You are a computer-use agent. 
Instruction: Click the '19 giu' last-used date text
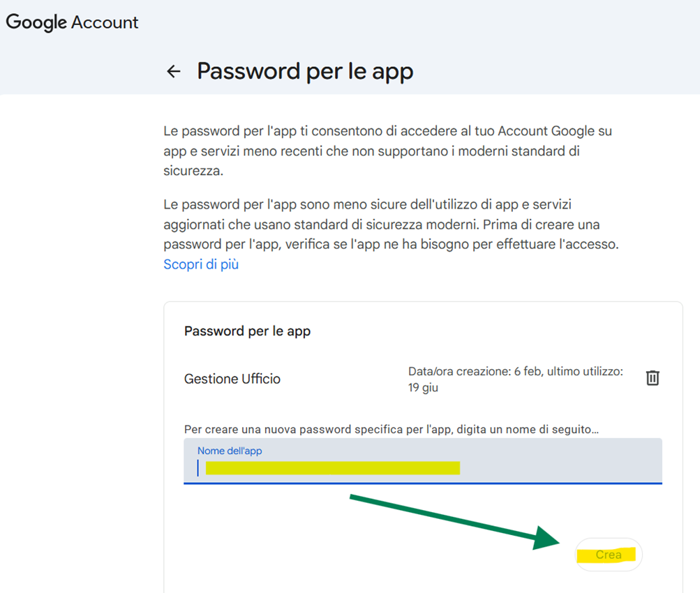pyautogui.click(x=423, y=387)
